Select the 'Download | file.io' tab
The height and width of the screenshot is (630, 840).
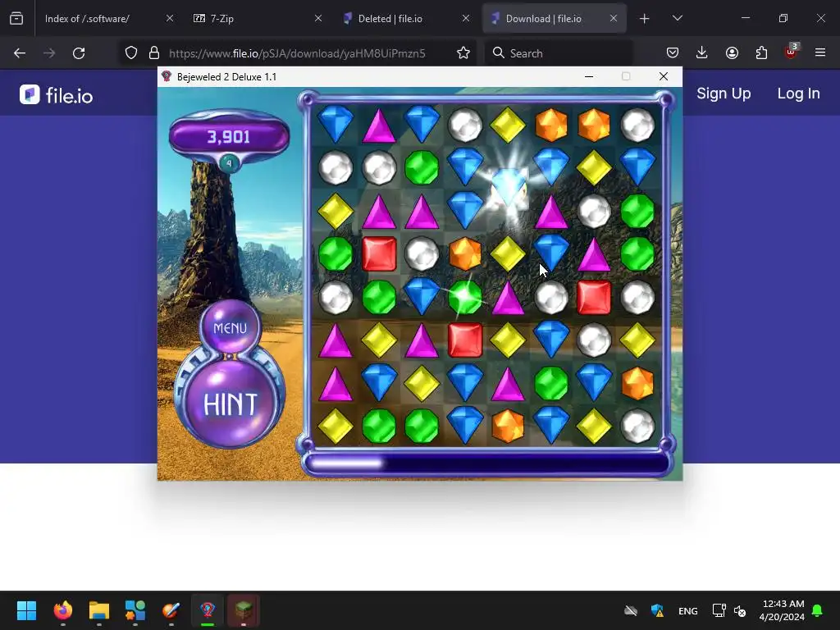point(554,18)
